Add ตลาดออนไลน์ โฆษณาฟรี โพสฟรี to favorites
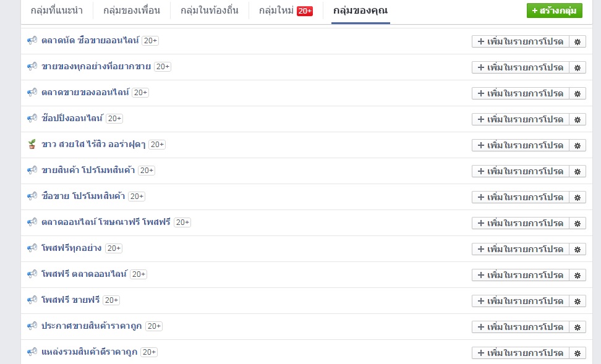The width and height of the screenshot is (601, 364). [x=521, y=223]
